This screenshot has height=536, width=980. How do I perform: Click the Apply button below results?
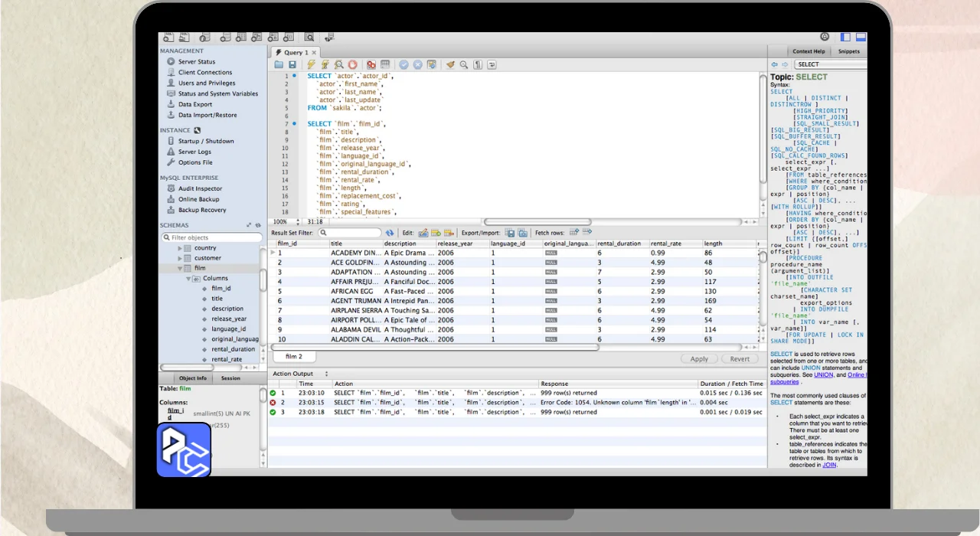tap(698, 358)
